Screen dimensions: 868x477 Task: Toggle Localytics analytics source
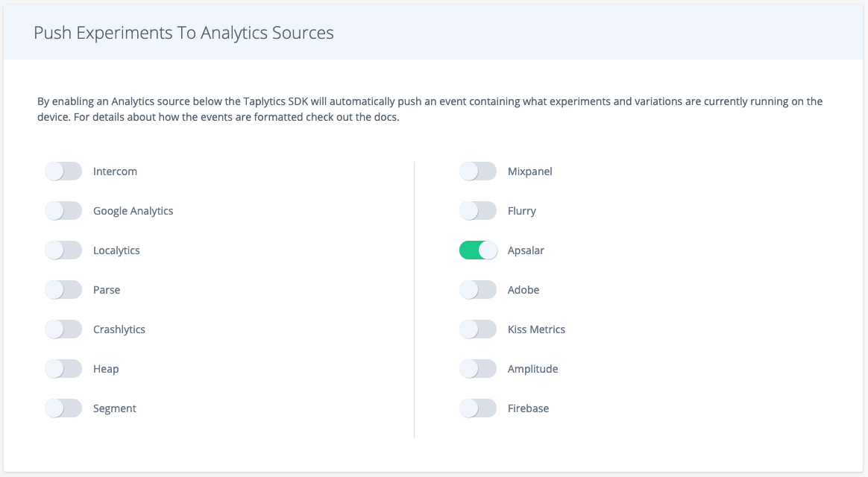(x=63, y=250)
